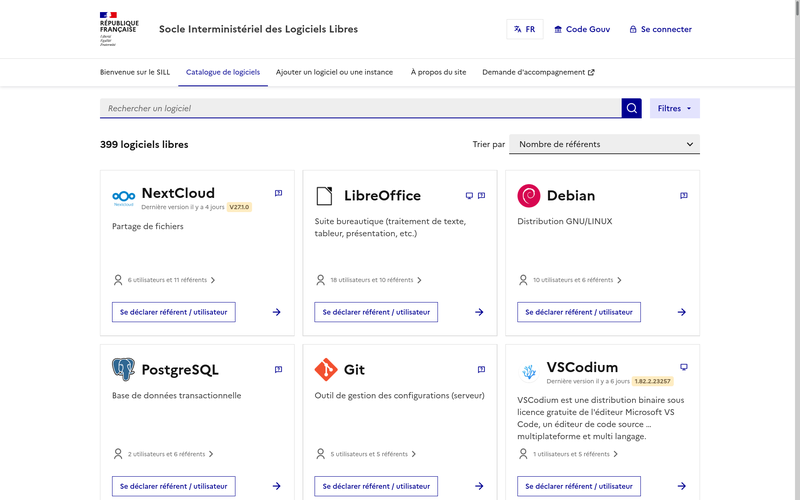Expand NextCloud users and referents chevron
The height and width of the screenshot is (500, 800).
pyautogui.click(x=213, y=280)
